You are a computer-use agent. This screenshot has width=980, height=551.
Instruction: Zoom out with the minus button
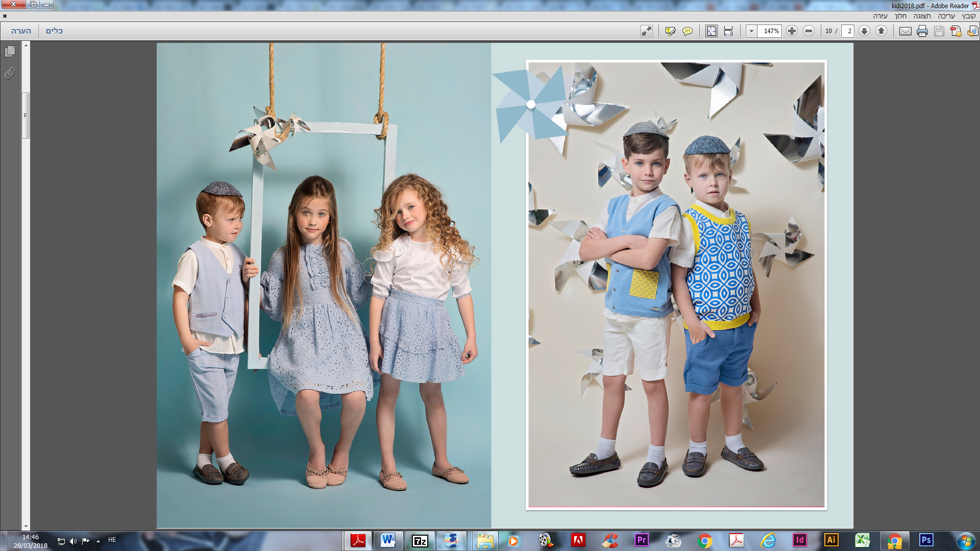(x=808, y=31)
